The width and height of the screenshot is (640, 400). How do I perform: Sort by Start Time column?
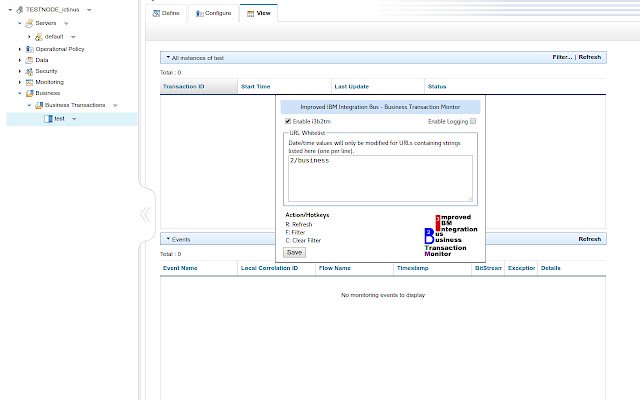coord(284,87)
